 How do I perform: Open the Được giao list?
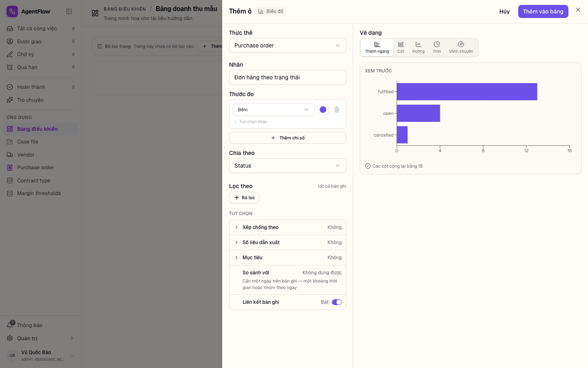pyautogui.click(x=41, y=41)
